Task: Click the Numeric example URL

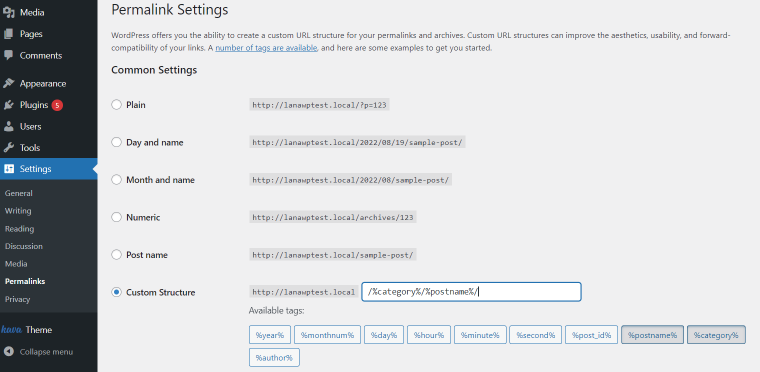Action: pos(333,217)
